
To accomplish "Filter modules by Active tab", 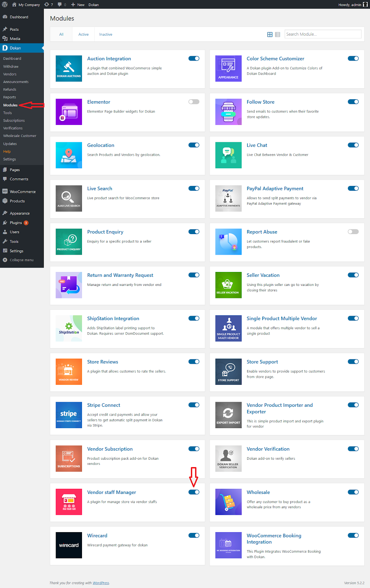I will point(83,35).
